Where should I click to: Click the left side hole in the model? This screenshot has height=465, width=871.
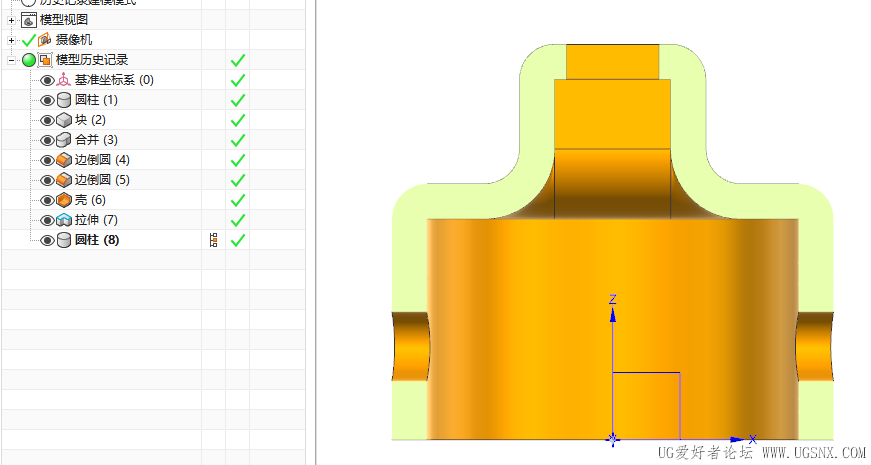pyautogui.click(x=411, y=347)
